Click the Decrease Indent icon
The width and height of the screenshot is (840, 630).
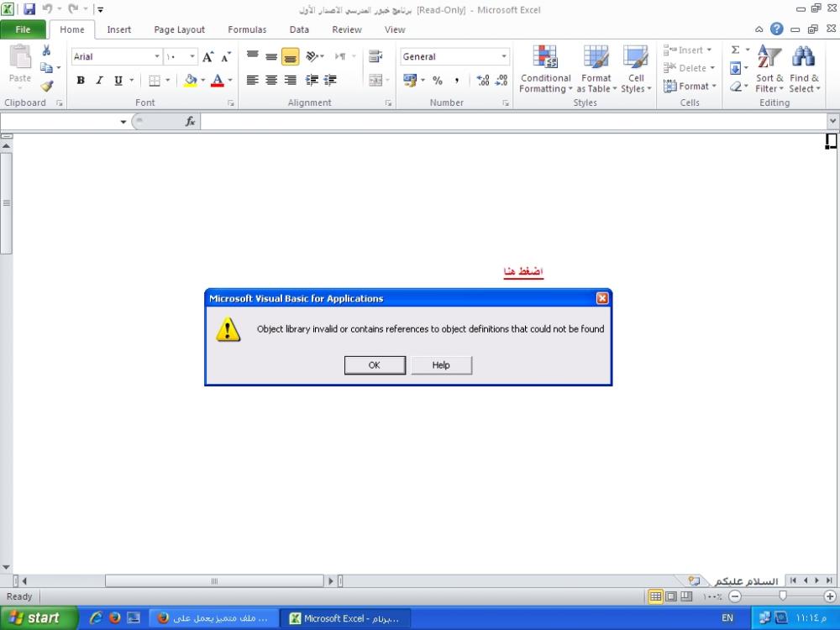tap(312, 81)
